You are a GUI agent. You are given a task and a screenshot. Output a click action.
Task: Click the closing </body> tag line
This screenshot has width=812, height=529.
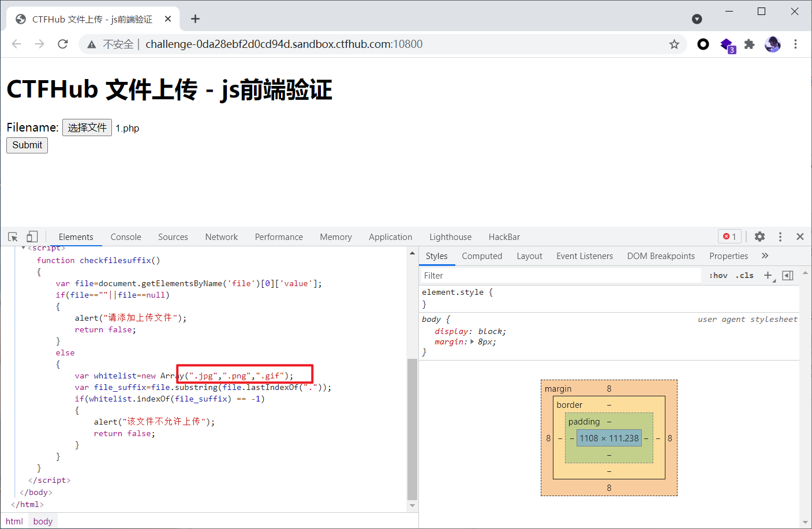36,493
